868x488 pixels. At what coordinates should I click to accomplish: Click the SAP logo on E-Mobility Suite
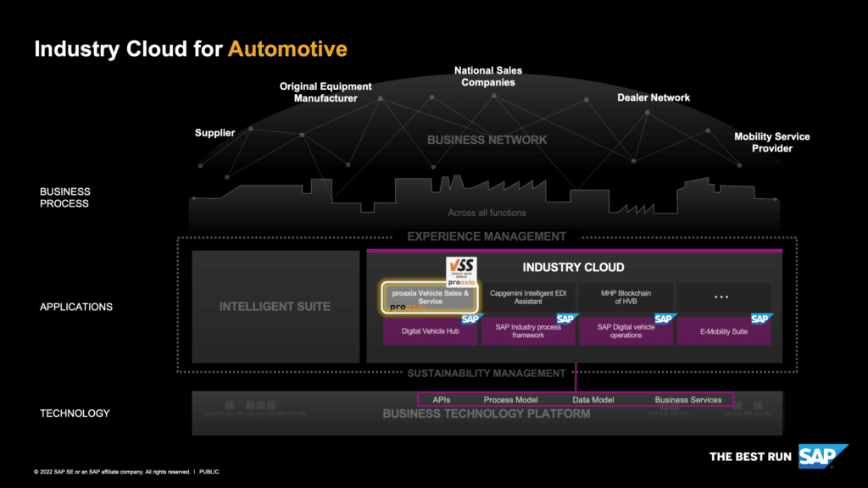[760, 319]
